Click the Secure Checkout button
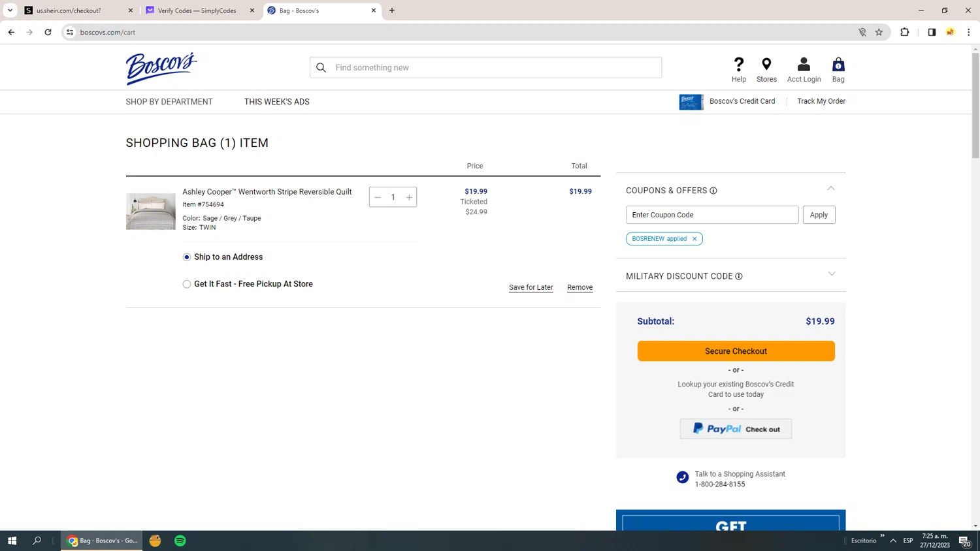This screenshot has width=980, height=551. (736, 351)
